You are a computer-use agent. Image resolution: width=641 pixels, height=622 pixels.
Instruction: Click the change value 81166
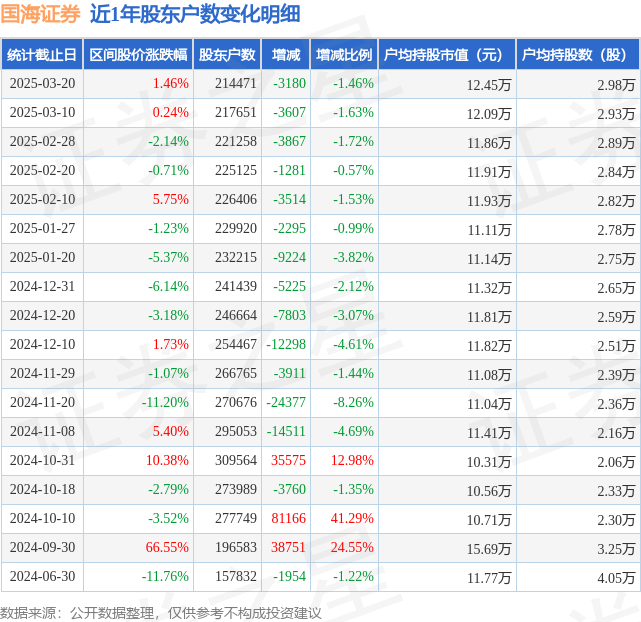[289, 519]
